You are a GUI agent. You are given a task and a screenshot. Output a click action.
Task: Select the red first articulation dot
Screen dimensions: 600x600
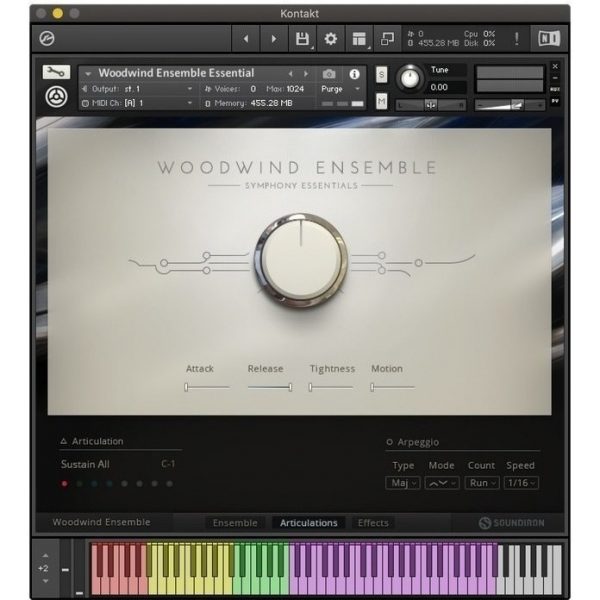coord(64,484)
